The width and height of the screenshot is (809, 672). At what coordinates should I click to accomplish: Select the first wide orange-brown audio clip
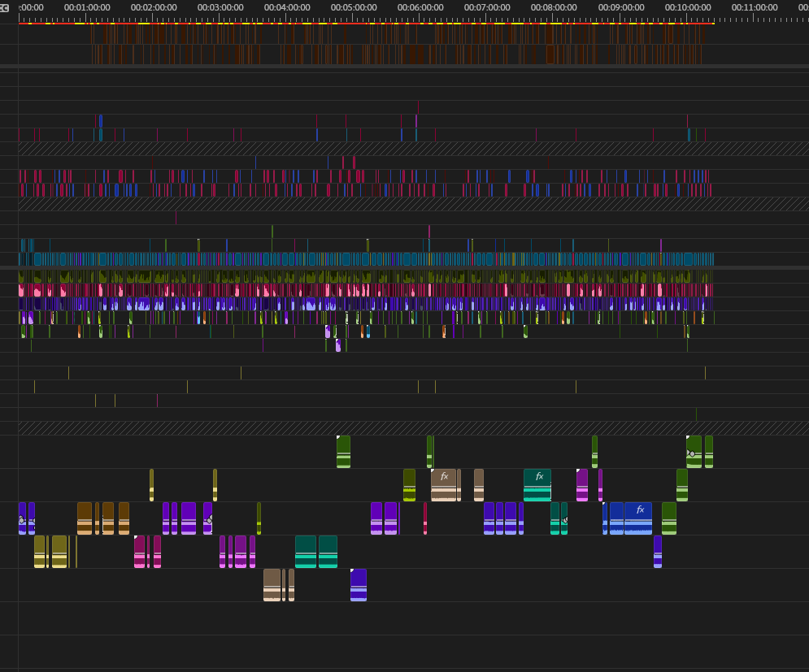point(85,518)
